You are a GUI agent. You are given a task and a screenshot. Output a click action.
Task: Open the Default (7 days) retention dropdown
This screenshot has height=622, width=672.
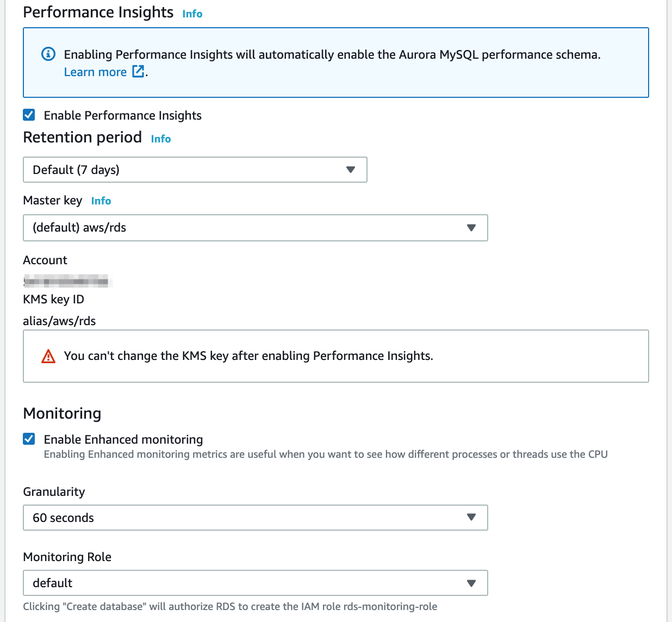point(195,170)
